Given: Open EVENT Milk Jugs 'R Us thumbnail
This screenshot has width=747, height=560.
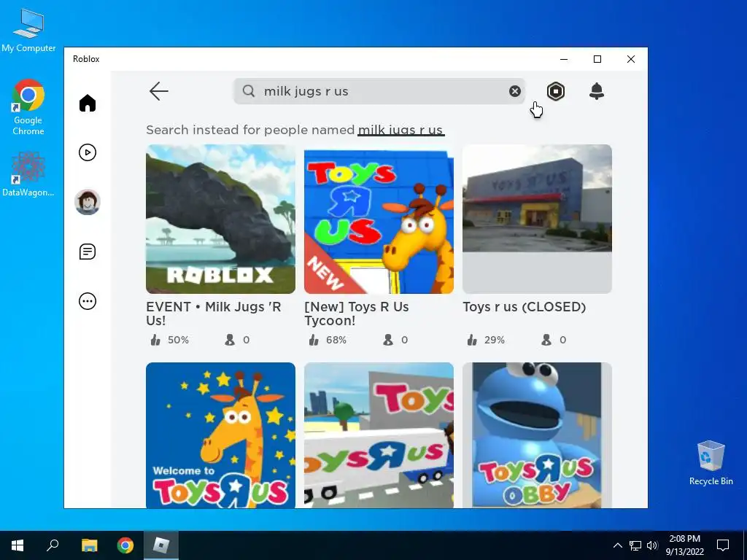Looking at the screenshot, I should click(x=220, y=219).
